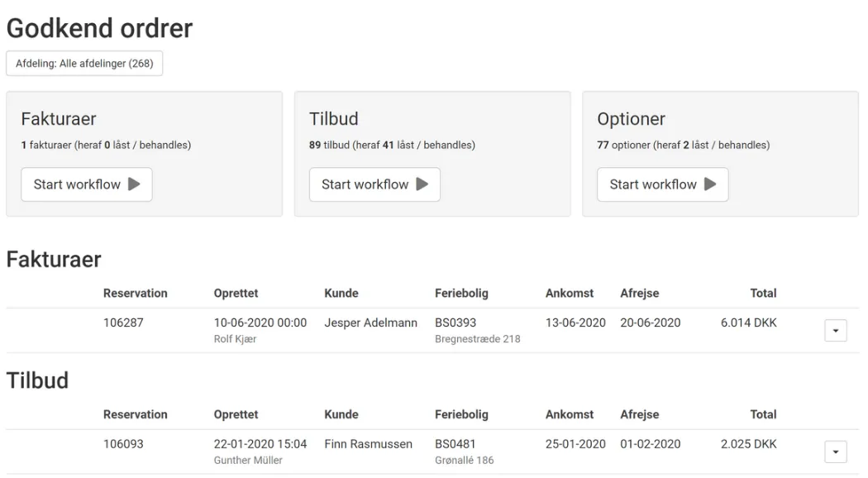The height and width of the screenshot is (478, 868).
Task: Open the actions dropdown for reservation 106093
Action: (x=835, y=452)
